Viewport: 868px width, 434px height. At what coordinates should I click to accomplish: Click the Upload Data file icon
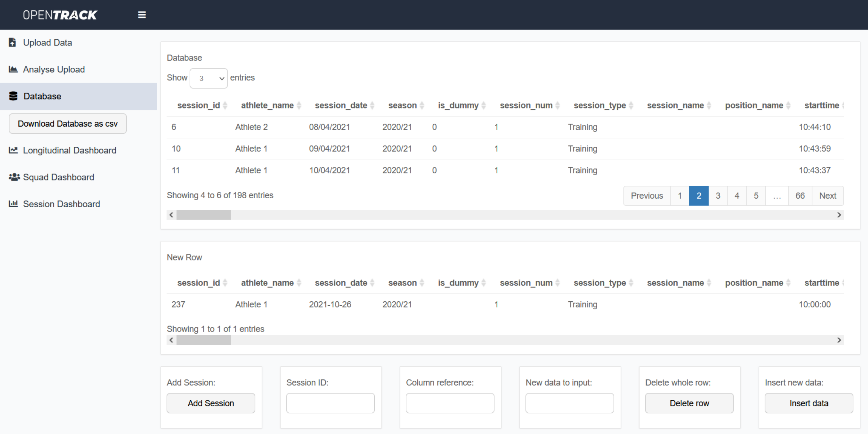coord(12,42)
